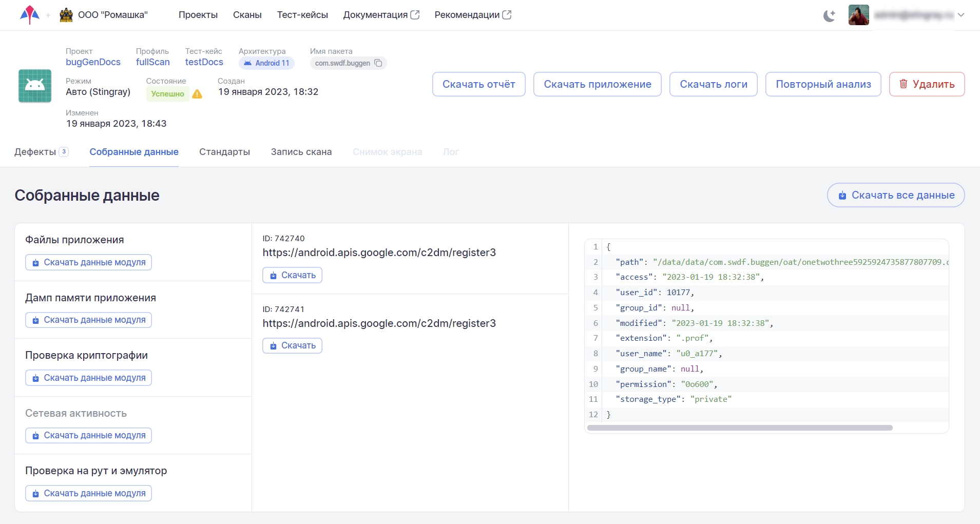This screenshot has width=980, height=524.
Task: Open the Сканы menu item
Action: (247, 15)
